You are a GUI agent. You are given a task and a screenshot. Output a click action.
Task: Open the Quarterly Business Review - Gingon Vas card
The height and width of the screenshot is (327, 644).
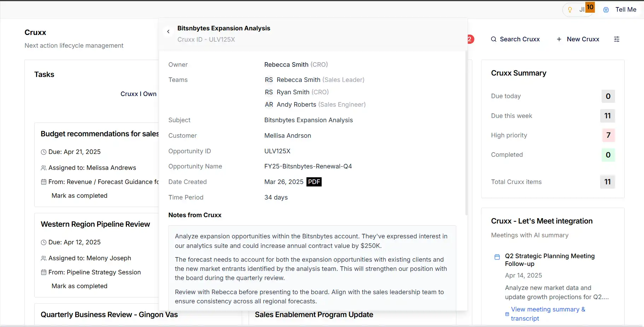tap(109, 315)
